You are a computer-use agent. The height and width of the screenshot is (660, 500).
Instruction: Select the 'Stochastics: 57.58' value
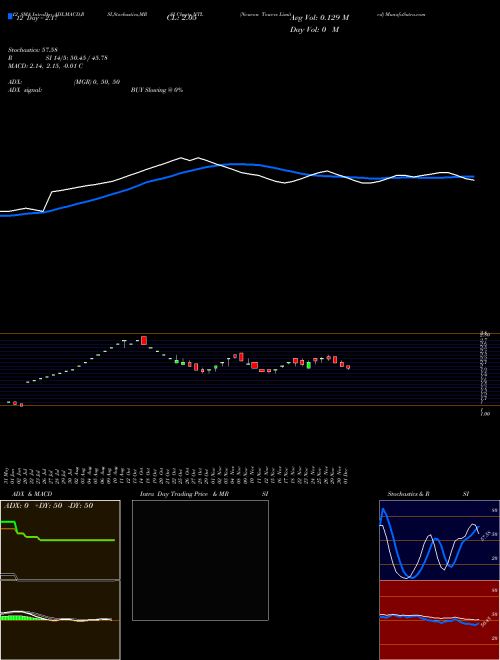pos(33,50)
